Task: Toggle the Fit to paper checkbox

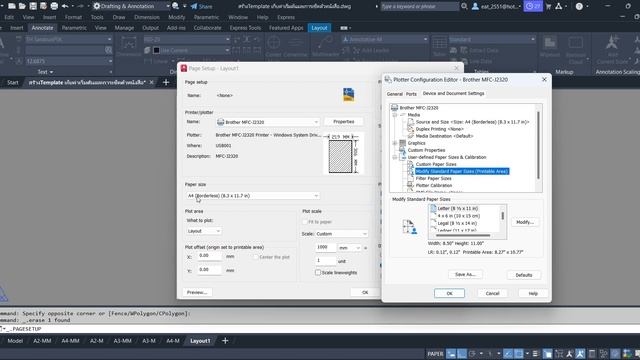Action: pos(305,222)
